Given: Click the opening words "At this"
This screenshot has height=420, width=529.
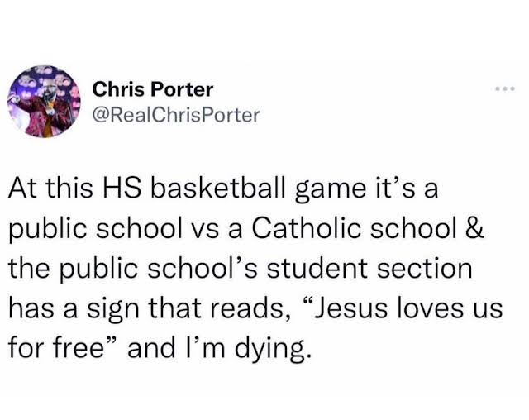Looking at the screenshot, I should click(50, 189).
